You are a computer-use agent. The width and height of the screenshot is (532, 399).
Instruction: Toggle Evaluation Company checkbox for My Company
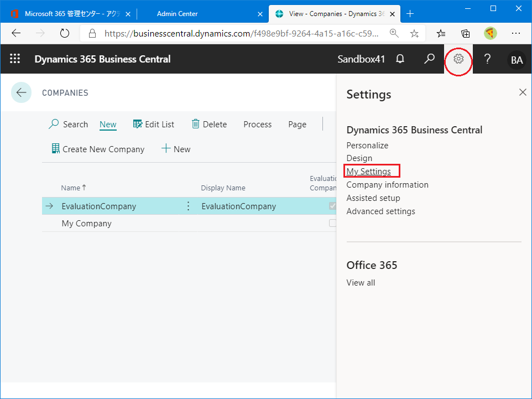[332, 223]
